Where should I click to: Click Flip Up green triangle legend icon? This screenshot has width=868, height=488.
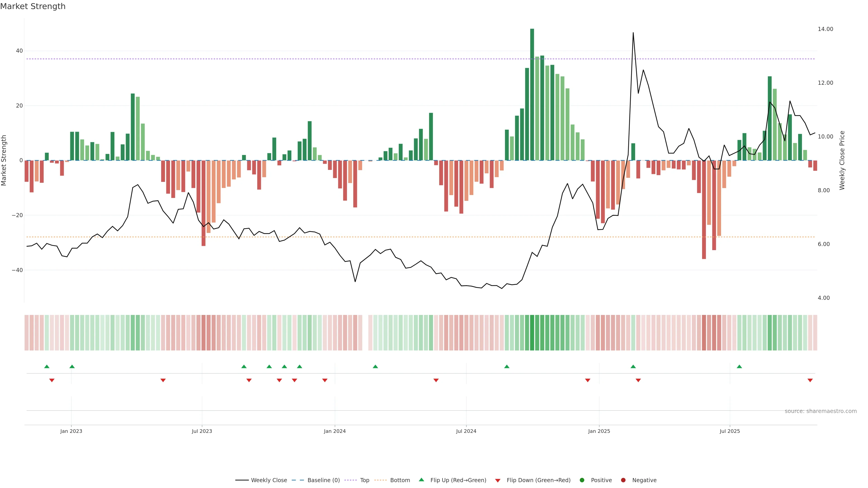[x=421, y=480]
